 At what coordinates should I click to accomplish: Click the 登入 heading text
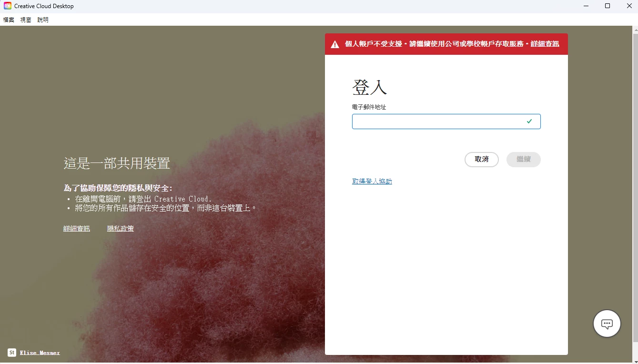point(370,88)
